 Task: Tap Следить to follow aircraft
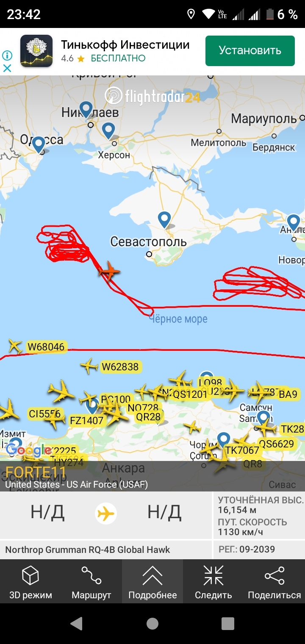pyautogui.click(x=213, y=582)
